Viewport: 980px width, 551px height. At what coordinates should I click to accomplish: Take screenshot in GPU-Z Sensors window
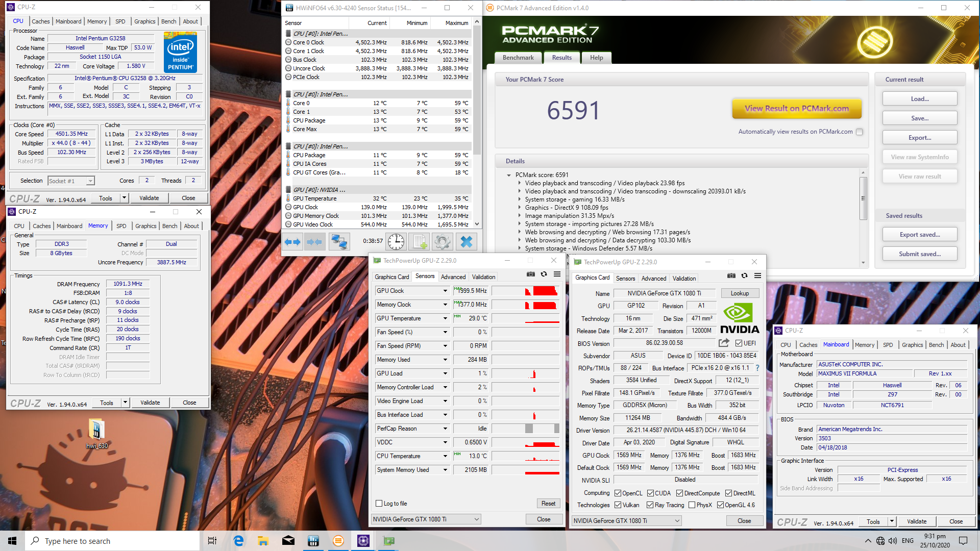pyautogui.click(x=531, y=274)
